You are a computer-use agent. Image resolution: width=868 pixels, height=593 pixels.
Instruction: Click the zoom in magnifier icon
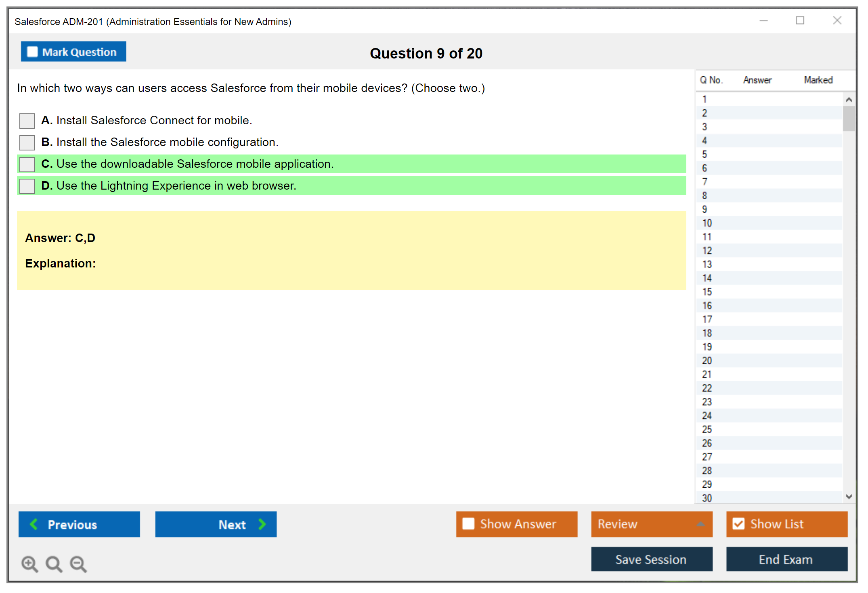(29, 563)
